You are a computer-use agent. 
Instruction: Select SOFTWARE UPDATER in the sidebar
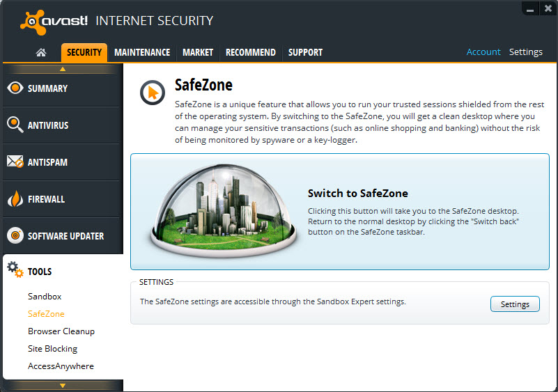point(61,236)
